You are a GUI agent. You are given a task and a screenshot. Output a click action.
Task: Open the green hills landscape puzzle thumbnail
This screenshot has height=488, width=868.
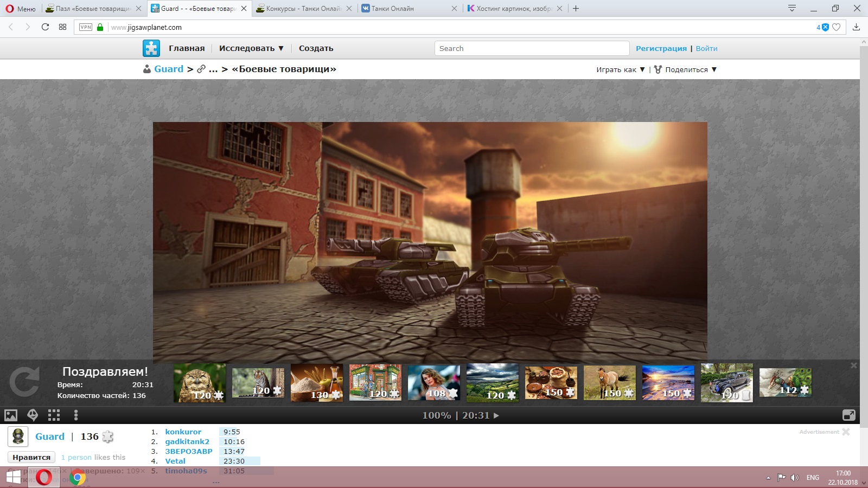click(493, 383)
